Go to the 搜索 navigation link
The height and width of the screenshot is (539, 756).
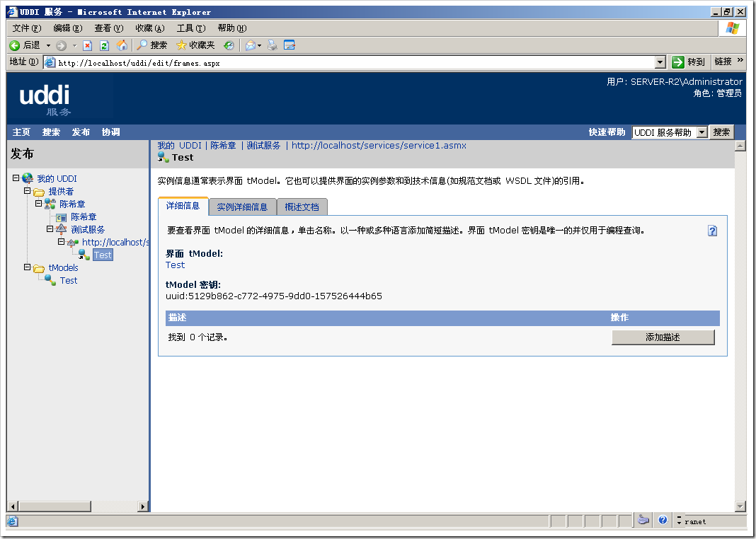[x=51, y=132]
